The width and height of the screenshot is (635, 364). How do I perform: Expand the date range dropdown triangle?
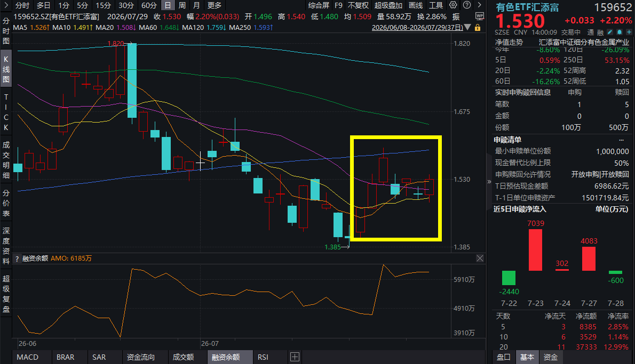[468, 28]
